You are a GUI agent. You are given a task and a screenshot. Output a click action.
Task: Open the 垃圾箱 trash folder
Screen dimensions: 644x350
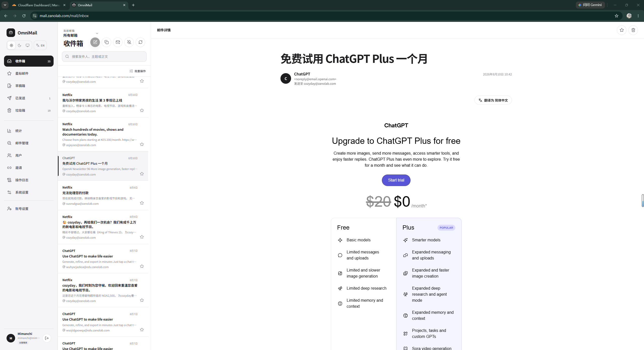click(29, 110)
